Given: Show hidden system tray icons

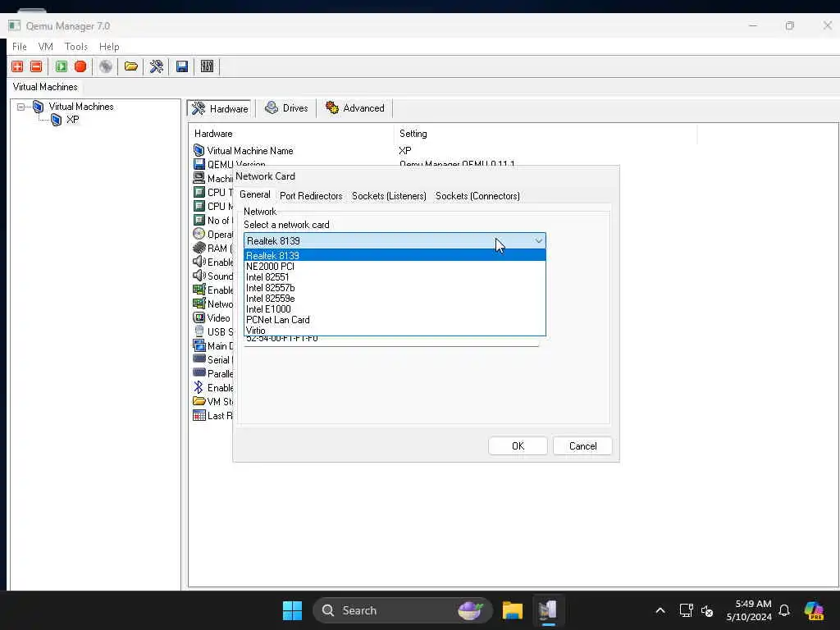Looking at the screenshot, I should (660, 610).
